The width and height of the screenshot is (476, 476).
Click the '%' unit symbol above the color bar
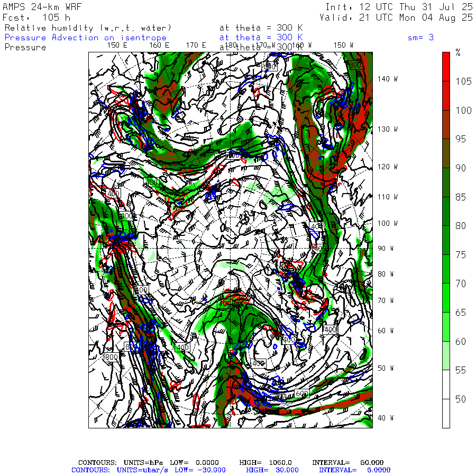tap(458, 52)
